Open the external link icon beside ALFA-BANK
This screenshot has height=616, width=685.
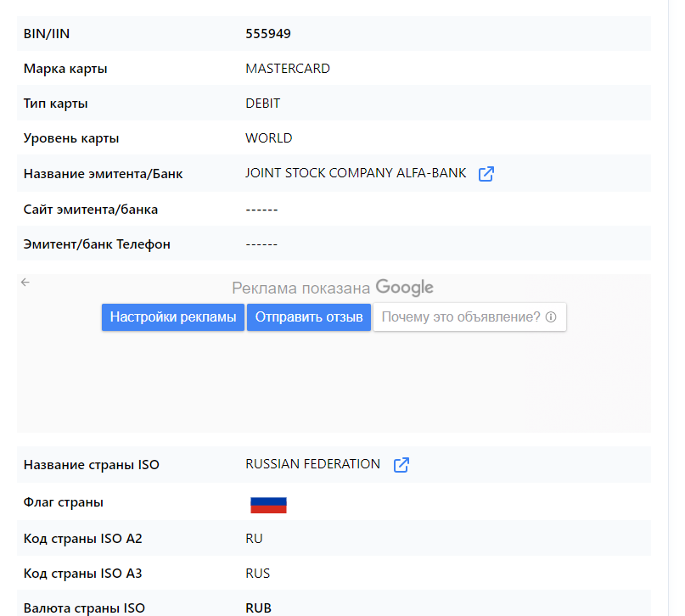click(486, 174)
